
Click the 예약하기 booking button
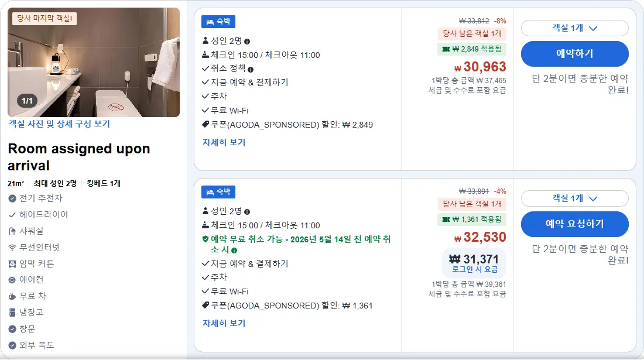click(x=574, y=54)
